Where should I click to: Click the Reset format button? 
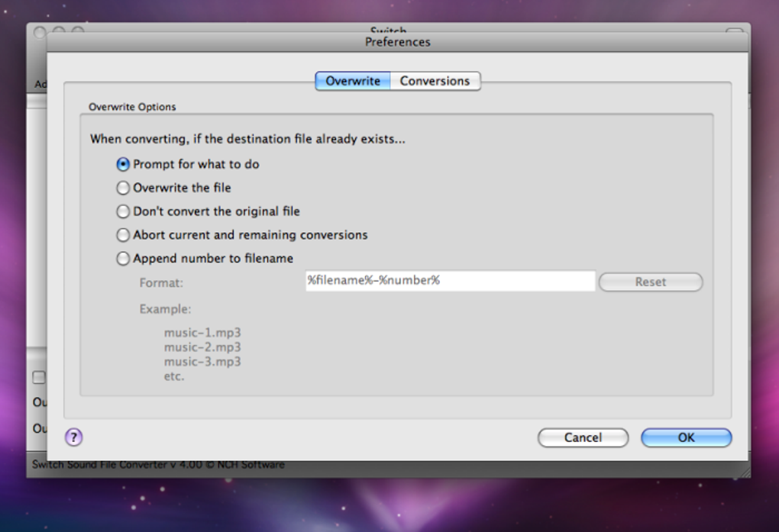point(651,282)
